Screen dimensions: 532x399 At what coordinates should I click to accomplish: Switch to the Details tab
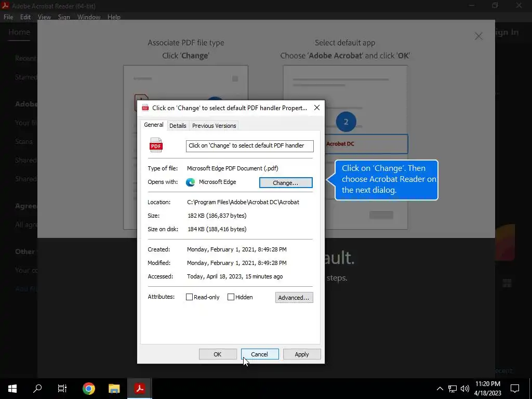pos(178,126)
